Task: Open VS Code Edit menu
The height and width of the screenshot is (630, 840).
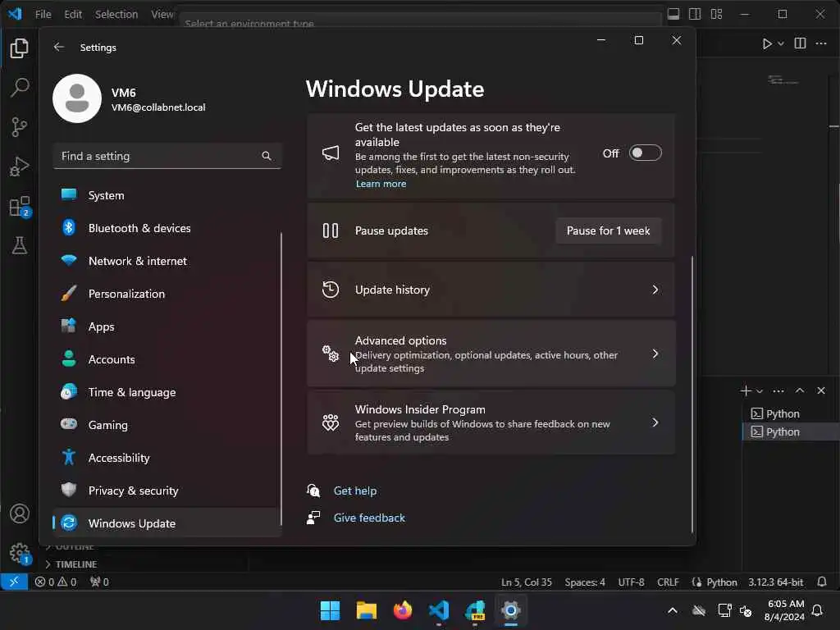Action: (73, 15)
